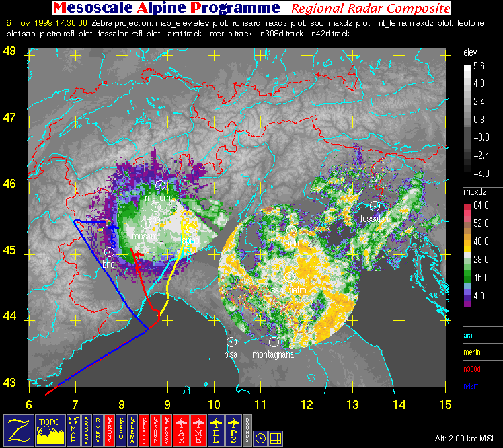Toggle the FOSS radar icon
The height and width of the screenshot is (448, 503).
point(167,430)
